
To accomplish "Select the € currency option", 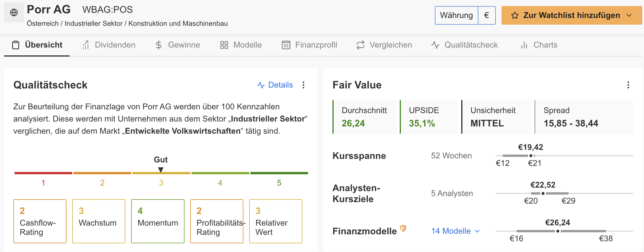I will pos(487,15).
